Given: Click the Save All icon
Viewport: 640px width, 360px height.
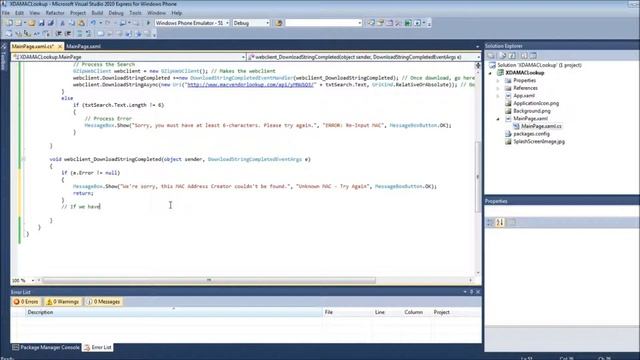Looking at the screenshot, I should click(51, 23).
